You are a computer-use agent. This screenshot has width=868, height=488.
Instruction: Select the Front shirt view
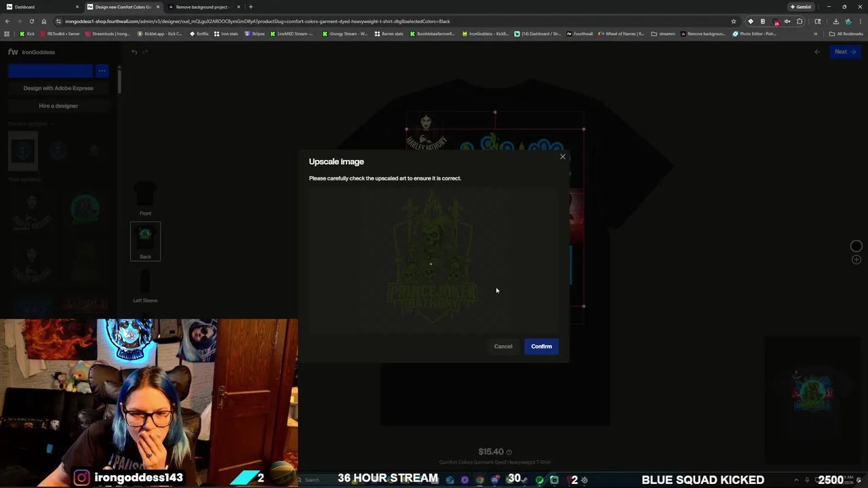pyautogui.click(x=145, y=199)
